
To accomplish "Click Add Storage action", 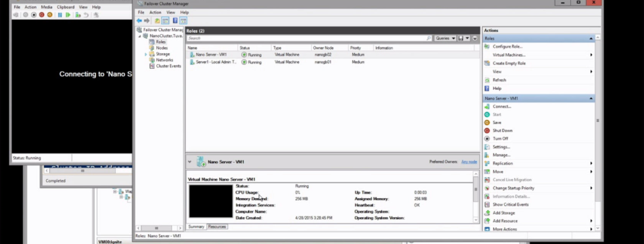I will (x=503, y=213).
